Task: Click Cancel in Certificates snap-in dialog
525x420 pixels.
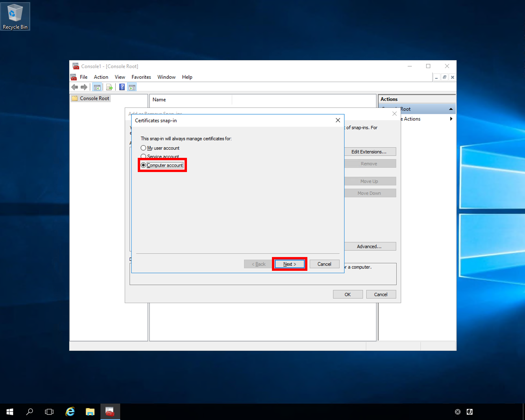Action: pos(324,264)
